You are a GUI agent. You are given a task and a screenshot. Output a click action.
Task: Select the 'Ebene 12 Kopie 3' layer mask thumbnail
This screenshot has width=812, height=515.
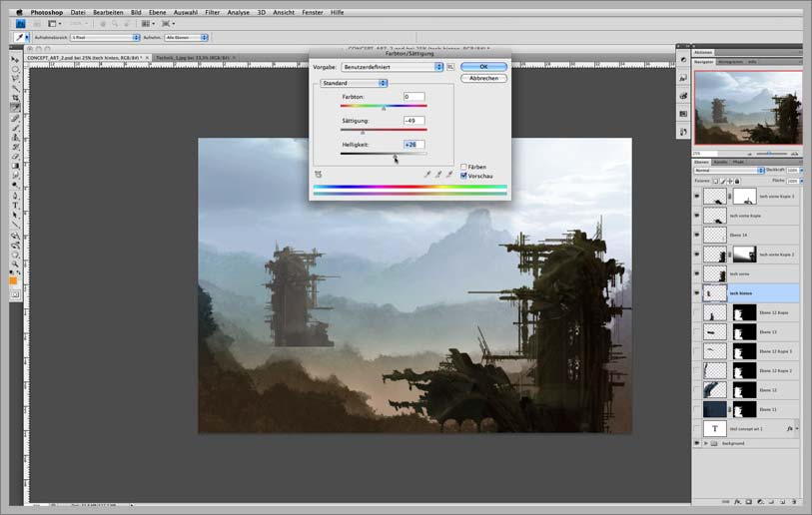click(x=745, y=351)
